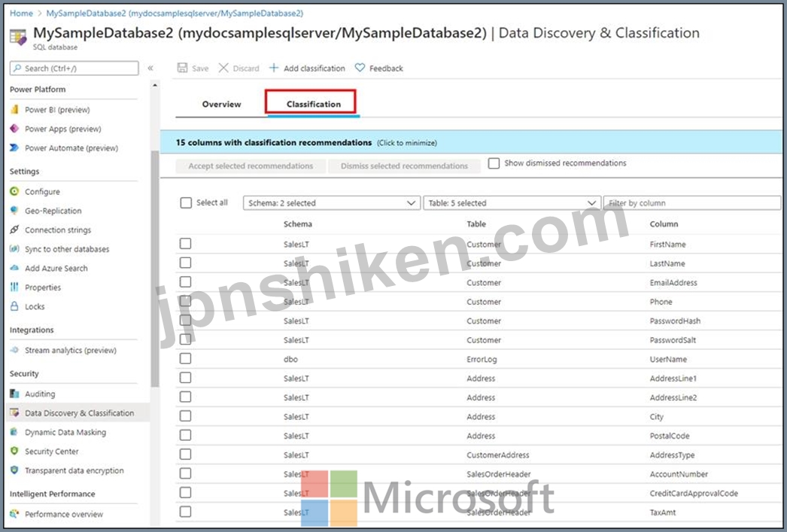Open Transparent data encryption settings
This screenshot has width=787, height=532.
pos(74,470)
